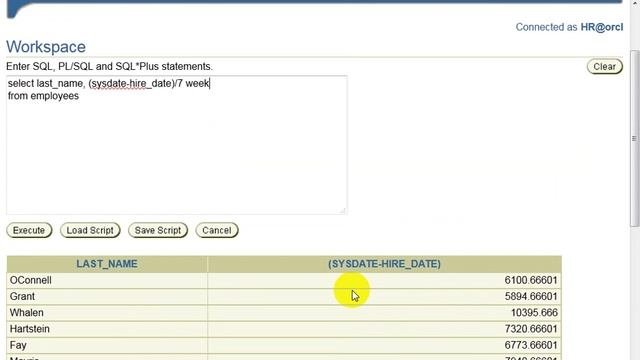Click the page vertical scrollbar
Screen dimensions: 640x360
[634, 139]
